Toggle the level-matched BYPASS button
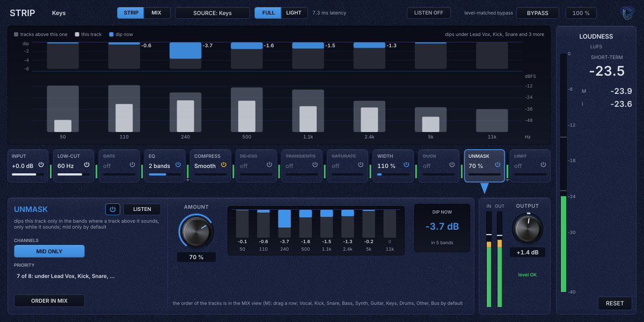This screenshot has height=322, width=644. 538,13
